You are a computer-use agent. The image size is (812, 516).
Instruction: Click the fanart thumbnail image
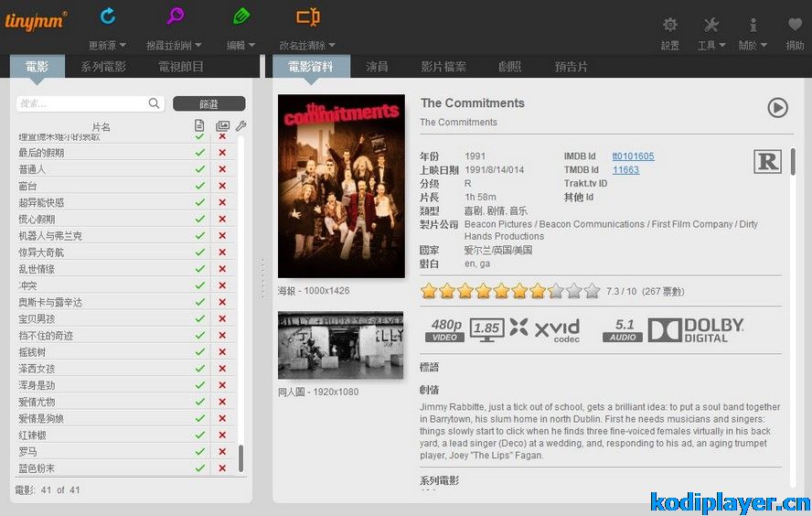[340, 345]
